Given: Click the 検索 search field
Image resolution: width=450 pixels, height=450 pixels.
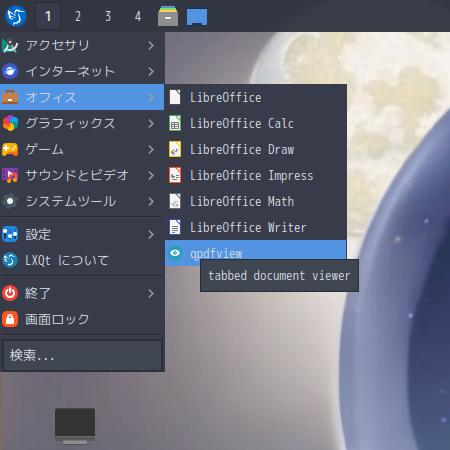Looking at the screenshot, I should tap(82, 355).
